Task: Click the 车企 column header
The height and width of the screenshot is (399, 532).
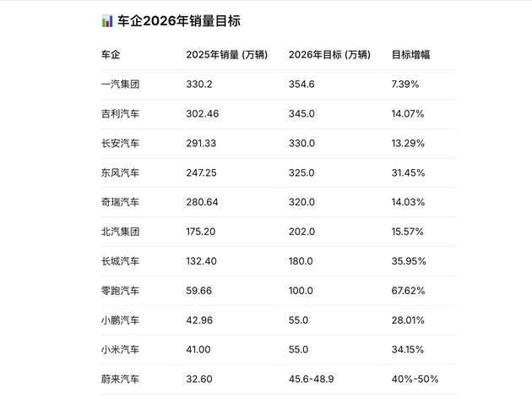Action: pyautogui.click(x=110, y=55)
